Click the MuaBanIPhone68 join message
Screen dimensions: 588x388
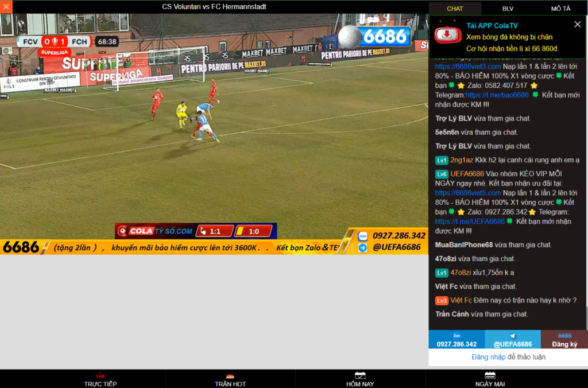click(493, 245)
